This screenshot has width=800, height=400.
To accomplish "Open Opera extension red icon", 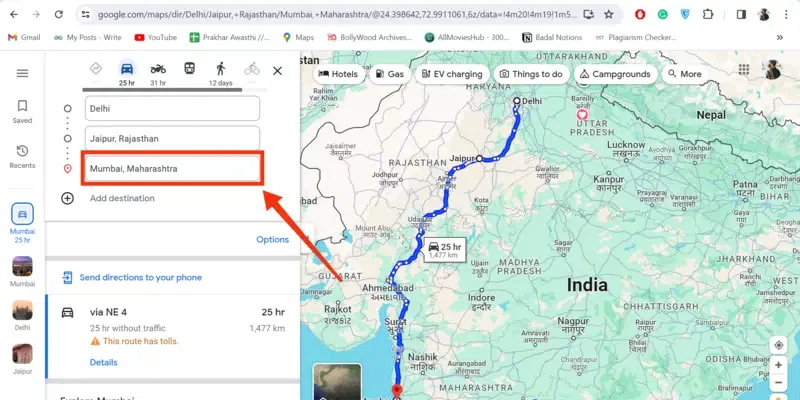I will click(640, 14).
